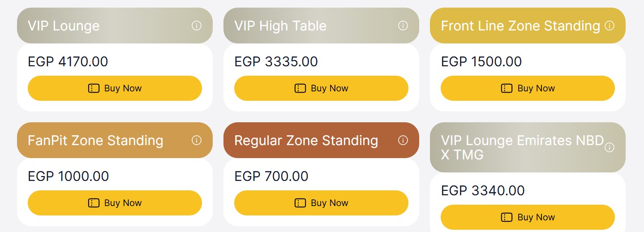Select Regular Zone Standing heading
Image resolution: width=644 pixels, height=232 pixels.
pyautogui.click(x=306, y=140)
